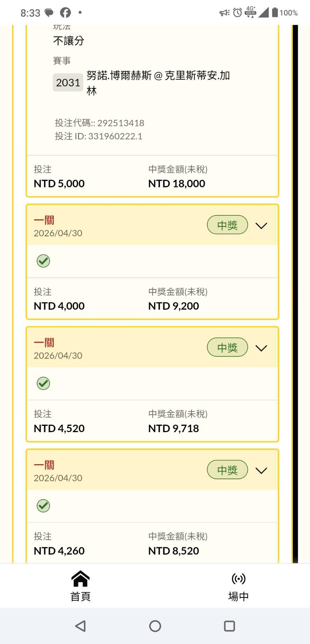Expand the NTD 8,520 winning bet chevron
This screenshot has width=310, height=644.
pos(261,471)
